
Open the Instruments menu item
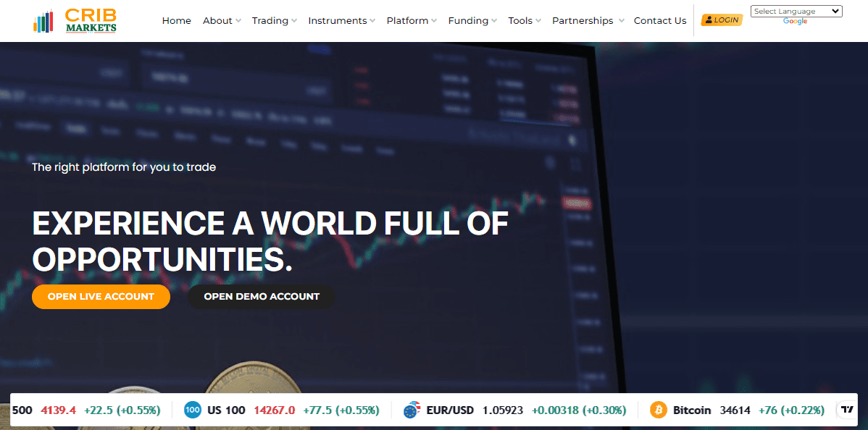pos(338,20)
